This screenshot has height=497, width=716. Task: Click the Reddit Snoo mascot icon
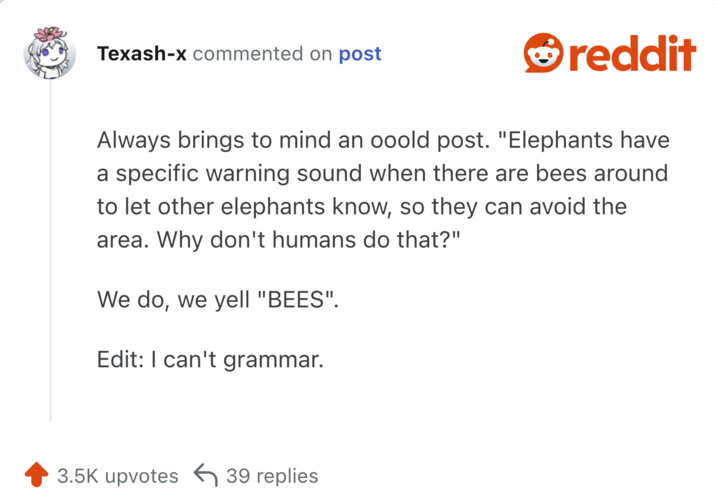pyautogui.click(x=545, y=54)
